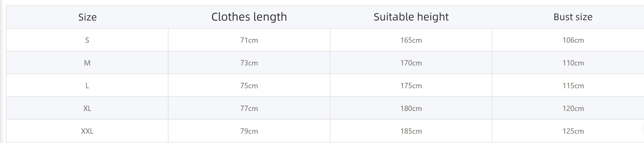
Task: Click the 185cm suitable height cell
Action: (411, 131)
